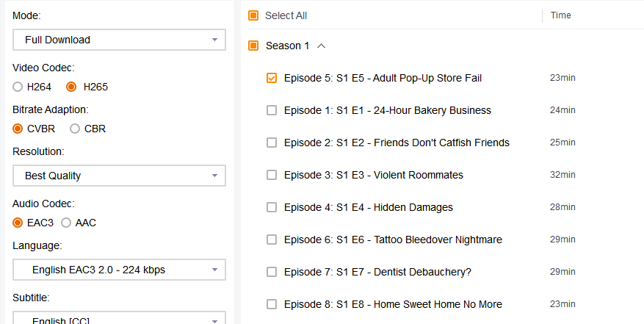Pick the CVBR bitrate option
644x324 pixels.
(x=18, y=129)
